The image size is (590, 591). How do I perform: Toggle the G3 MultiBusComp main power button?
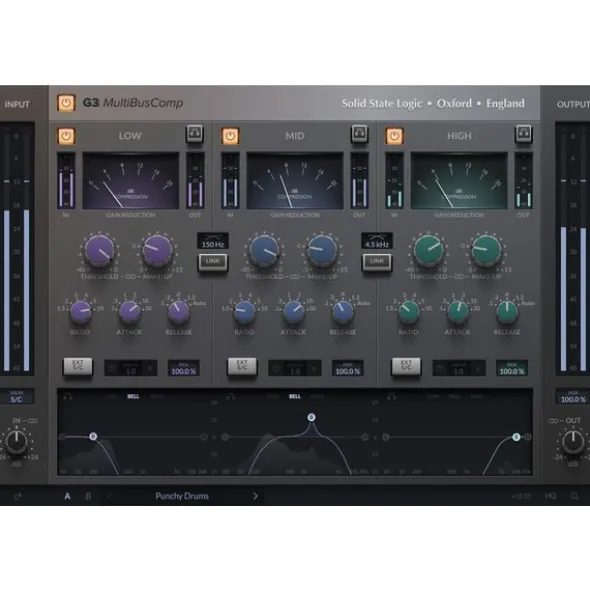pos(66,103)
